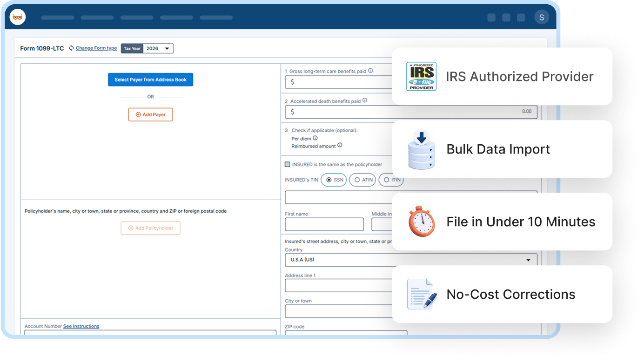Click the IRS e-file provider badge

[x=421, y=76]
